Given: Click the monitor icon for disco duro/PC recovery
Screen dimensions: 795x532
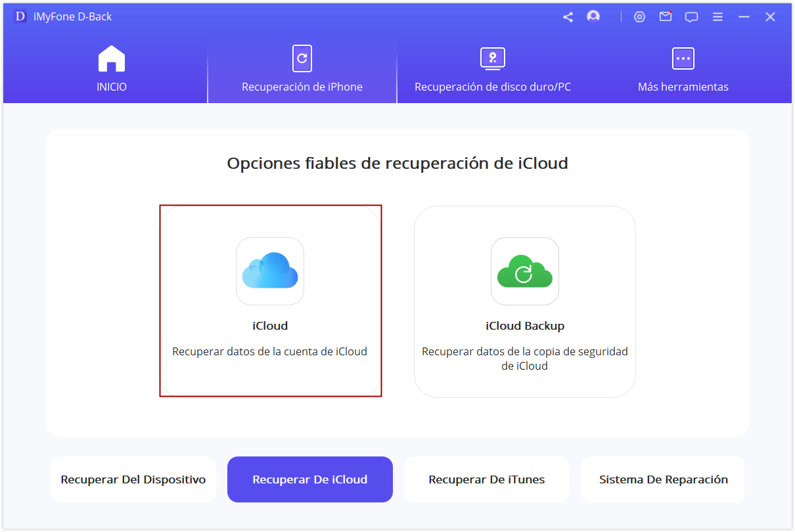Looking at the screenshot, I should [491, 58].
